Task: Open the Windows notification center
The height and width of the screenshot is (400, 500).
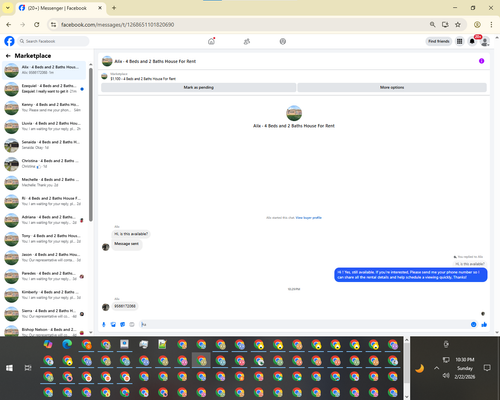Action: [x=487, y=368]
